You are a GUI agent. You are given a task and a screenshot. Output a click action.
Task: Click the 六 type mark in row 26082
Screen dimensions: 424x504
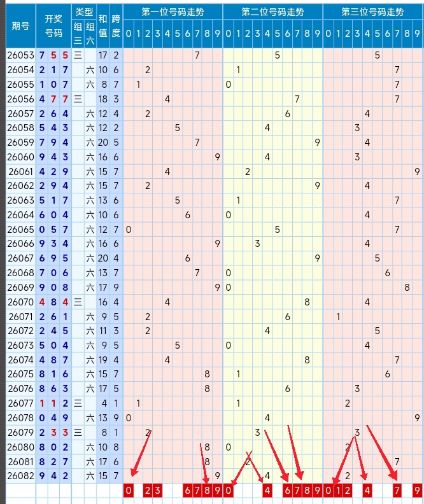click(x=90, y=476)
